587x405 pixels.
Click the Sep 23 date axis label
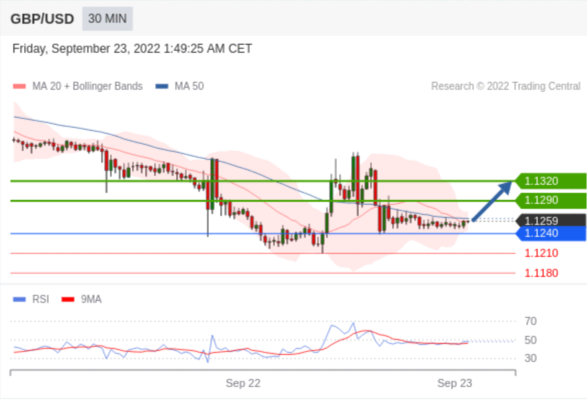coord(454,383)
